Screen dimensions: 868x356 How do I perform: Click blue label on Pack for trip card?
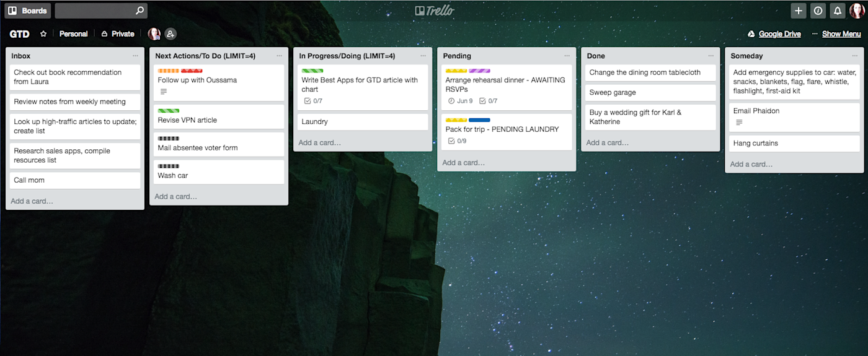[479, 120]
